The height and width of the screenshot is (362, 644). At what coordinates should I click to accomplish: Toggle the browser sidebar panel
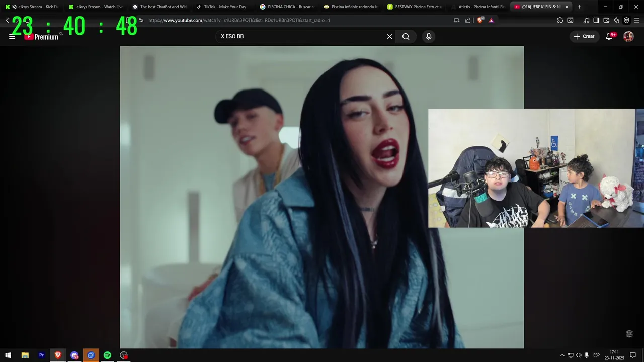coord(596,20)
